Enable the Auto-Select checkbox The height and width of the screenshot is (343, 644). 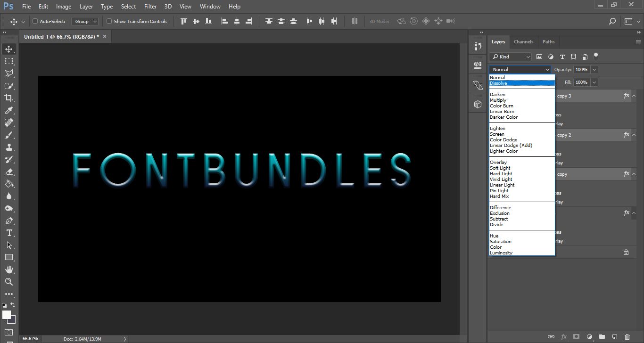pyautogui.click(x=35, y=21)
